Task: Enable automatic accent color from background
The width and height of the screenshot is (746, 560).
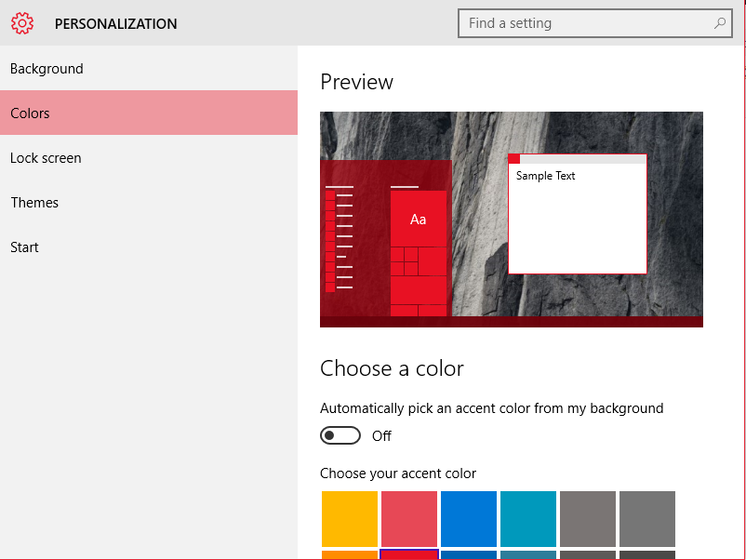Action: (340, 435)
